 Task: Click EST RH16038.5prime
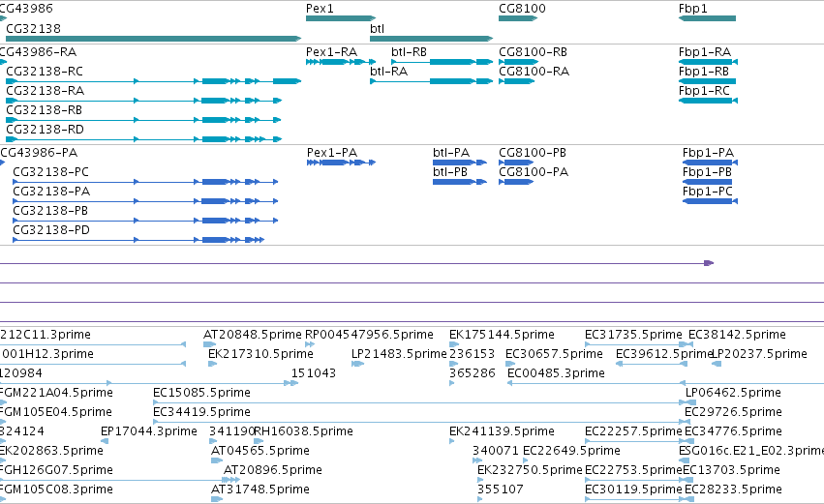[303, 431]
